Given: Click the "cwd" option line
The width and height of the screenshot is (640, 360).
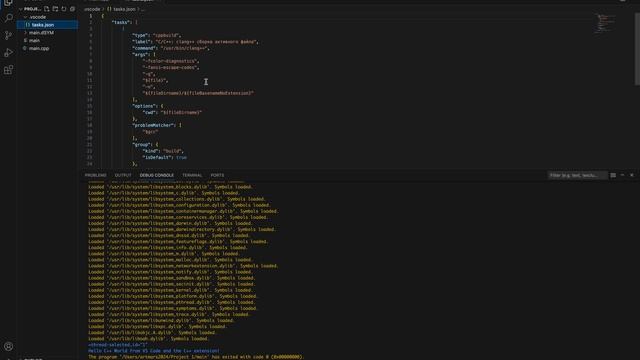Looking at the screenshot, I should click(x=172, y=112).
